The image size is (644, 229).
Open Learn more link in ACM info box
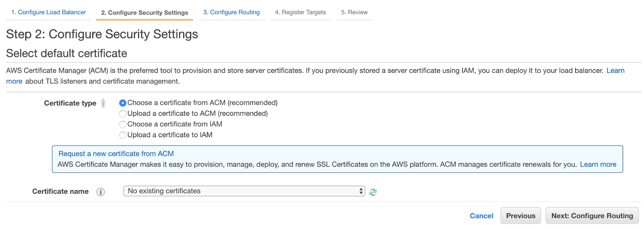click(x=598, y=165)
